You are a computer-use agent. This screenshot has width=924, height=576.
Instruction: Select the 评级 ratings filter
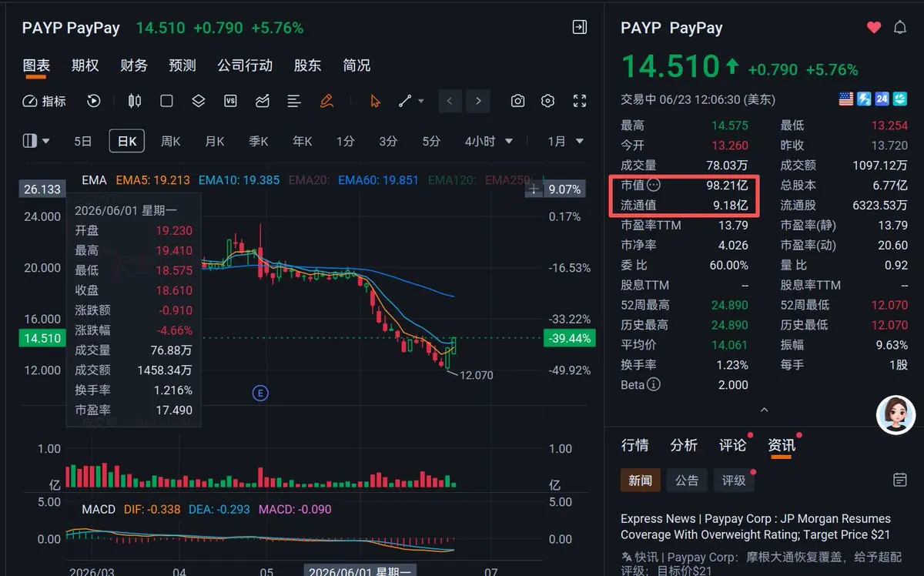[734, 481]
